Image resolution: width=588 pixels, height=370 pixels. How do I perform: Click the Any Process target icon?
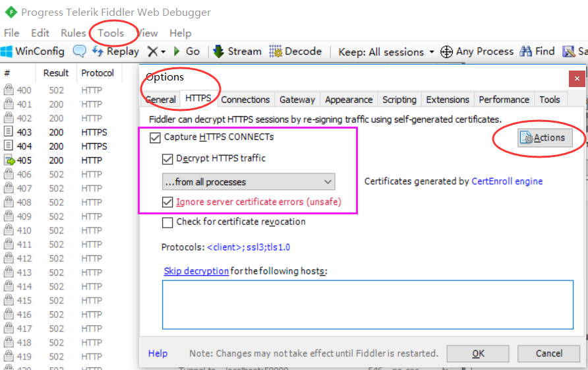point(446,52)
